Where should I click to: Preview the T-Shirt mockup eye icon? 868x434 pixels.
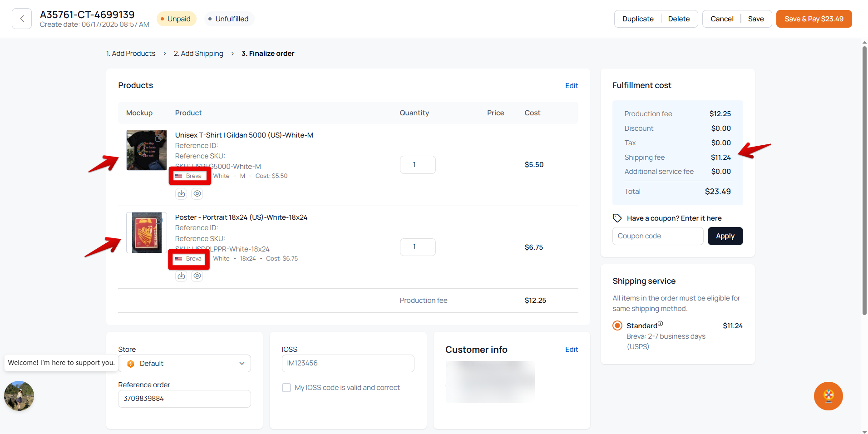197,194
